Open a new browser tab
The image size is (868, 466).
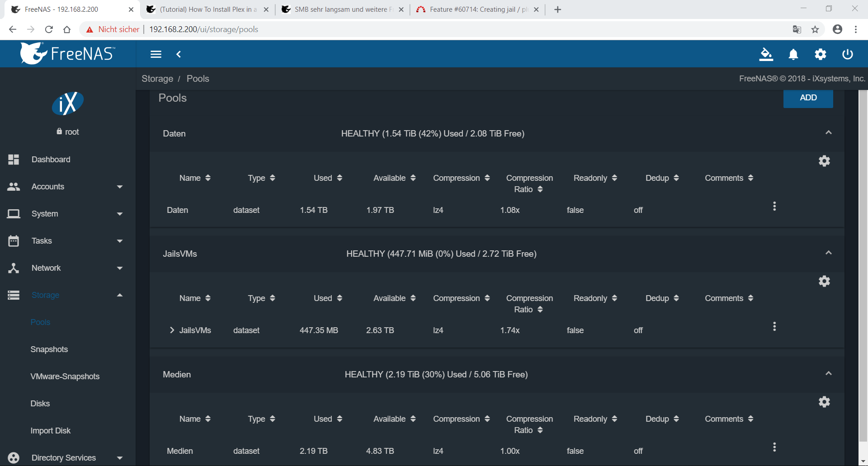click(x=558, y=9)
